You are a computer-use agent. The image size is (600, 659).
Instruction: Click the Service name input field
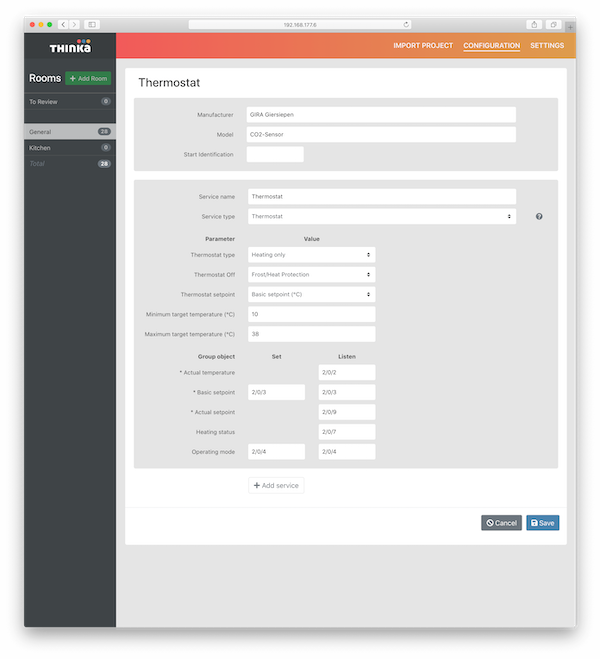pos(382,197)
